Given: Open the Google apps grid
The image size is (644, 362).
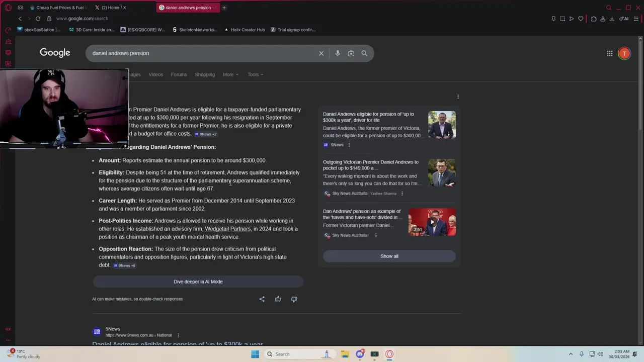Looking at the screenshot, I should tap(609, 53).
